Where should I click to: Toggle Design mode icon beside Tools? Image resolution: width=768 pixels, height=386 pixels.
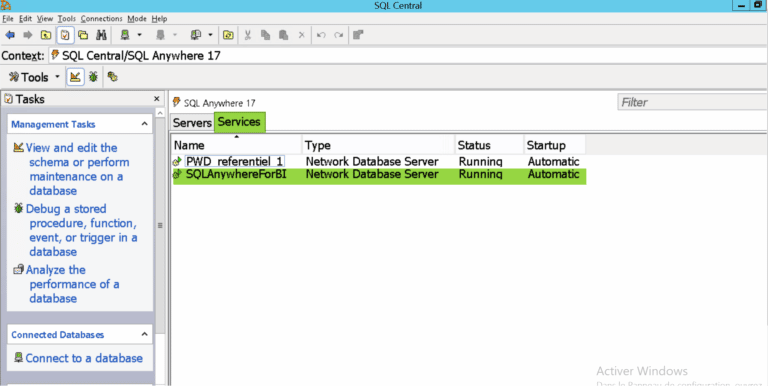(x=75, y=77)
